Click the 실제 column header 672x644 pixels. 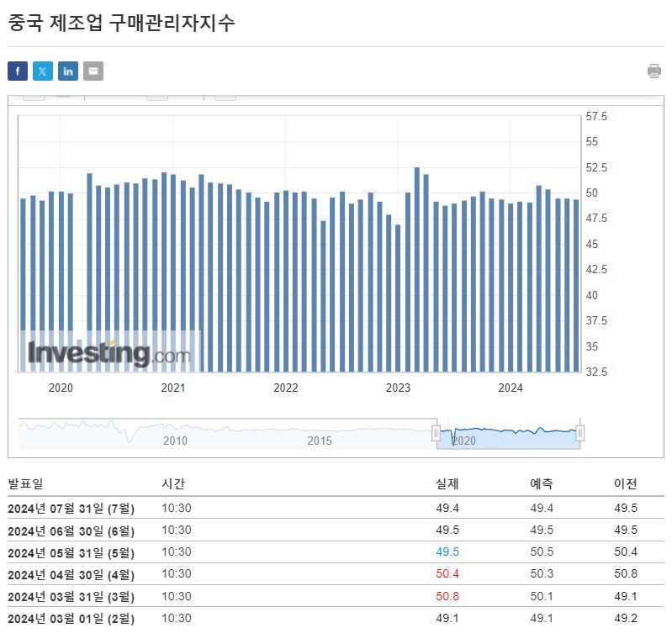click(x=447, y=483)
